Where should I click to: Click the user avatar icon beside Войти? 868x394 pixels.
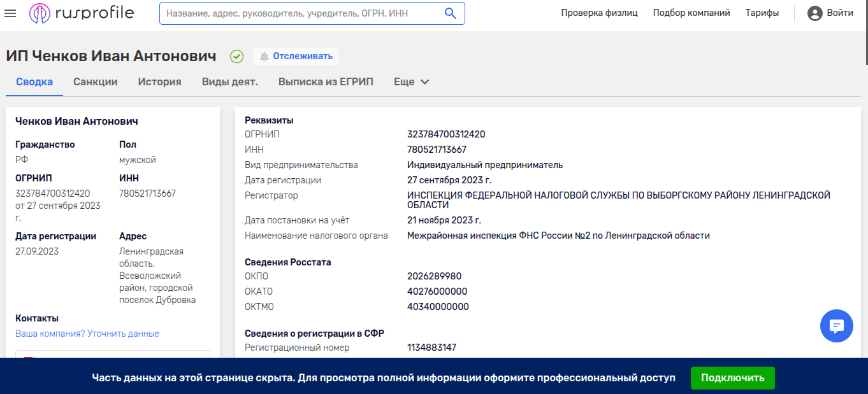[x=814, y=13]
